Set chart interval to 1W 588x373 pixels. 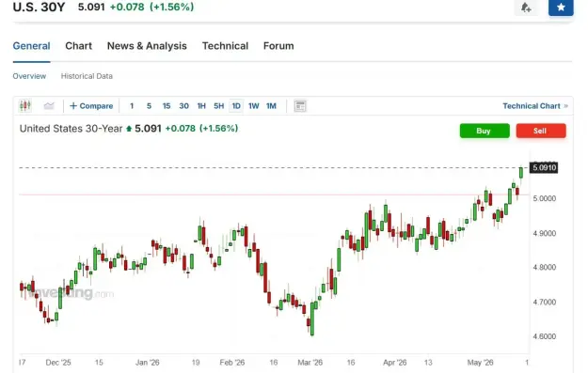(253, 106)
